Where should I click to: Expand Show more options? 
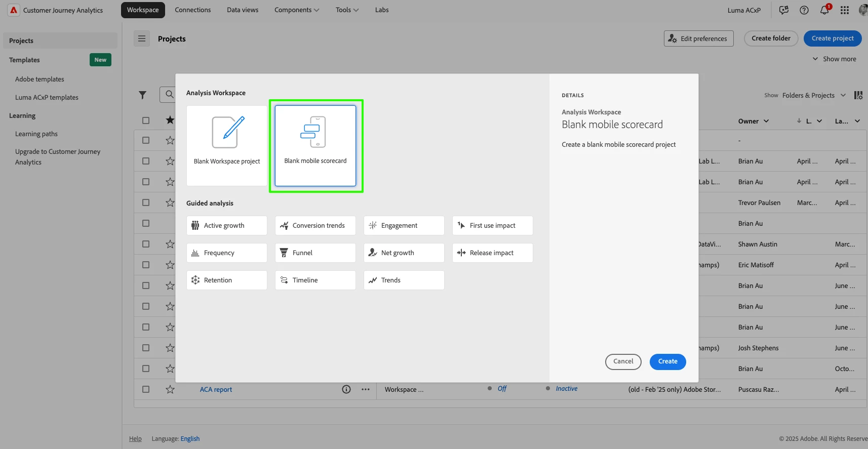[835, 59]
